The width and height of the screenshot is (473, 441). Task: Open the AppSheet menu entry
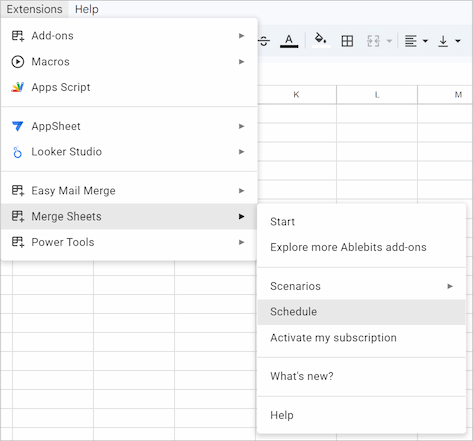pos(129,126)
